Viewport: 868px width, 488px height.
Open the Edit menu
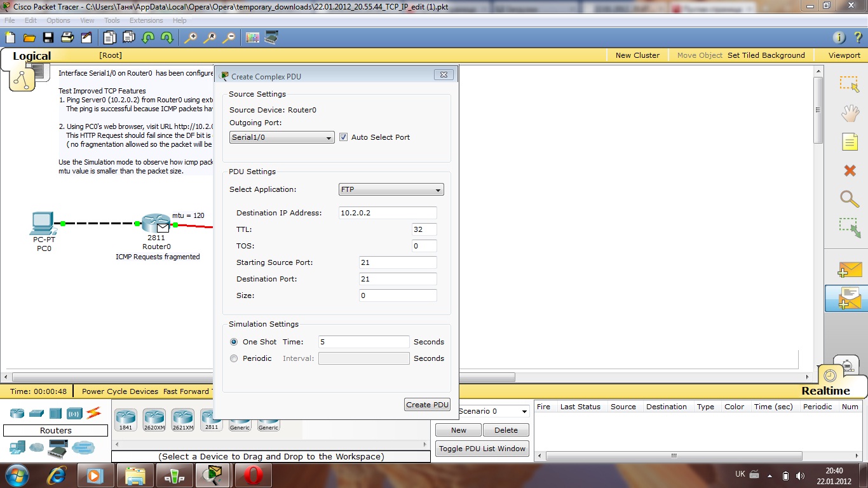point(31,20)
